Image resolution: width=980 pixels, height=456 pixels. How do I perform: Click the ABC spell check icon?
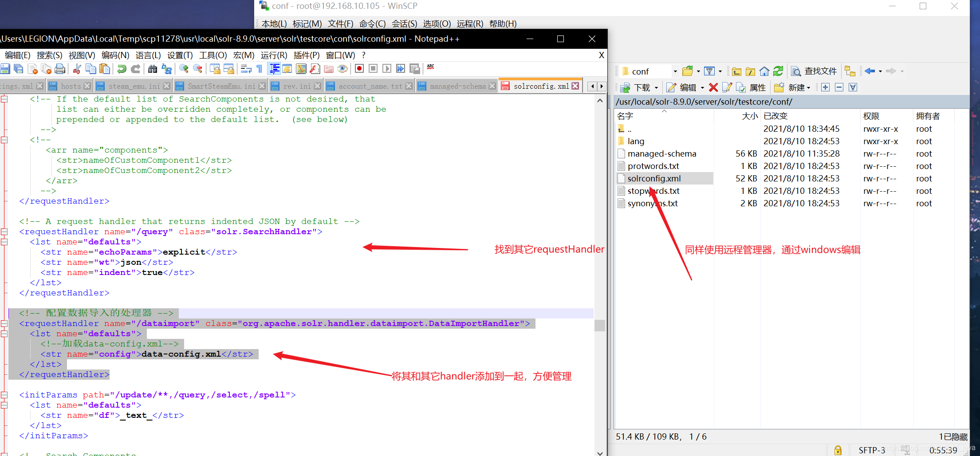click(431, 67)
